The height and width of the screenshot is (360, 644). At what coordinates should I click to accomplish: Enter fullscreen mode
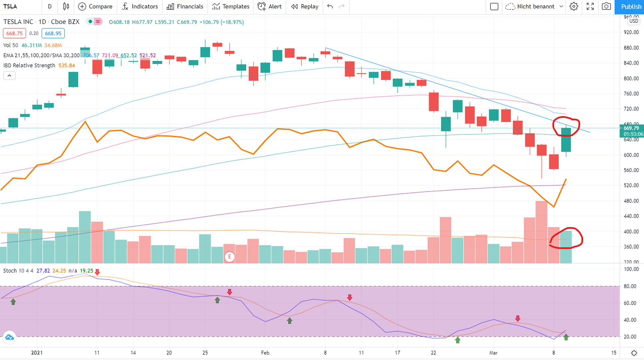[590, 6]
